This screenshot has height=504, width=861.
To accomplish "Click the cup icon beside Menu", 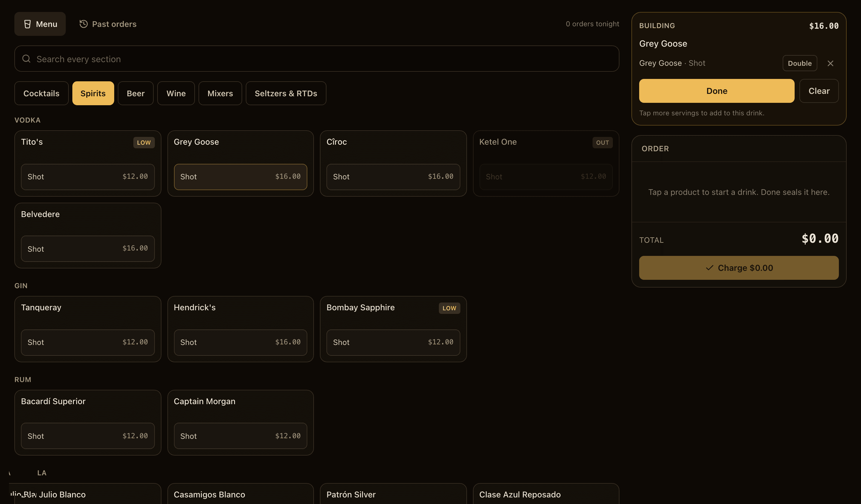I will tap(28, 24).
